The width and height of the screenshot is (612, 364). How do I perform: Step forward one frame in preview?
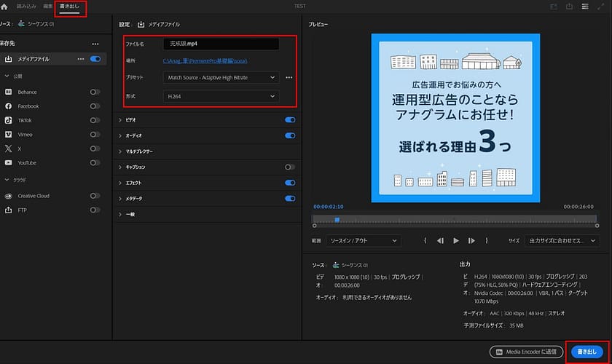472,240
